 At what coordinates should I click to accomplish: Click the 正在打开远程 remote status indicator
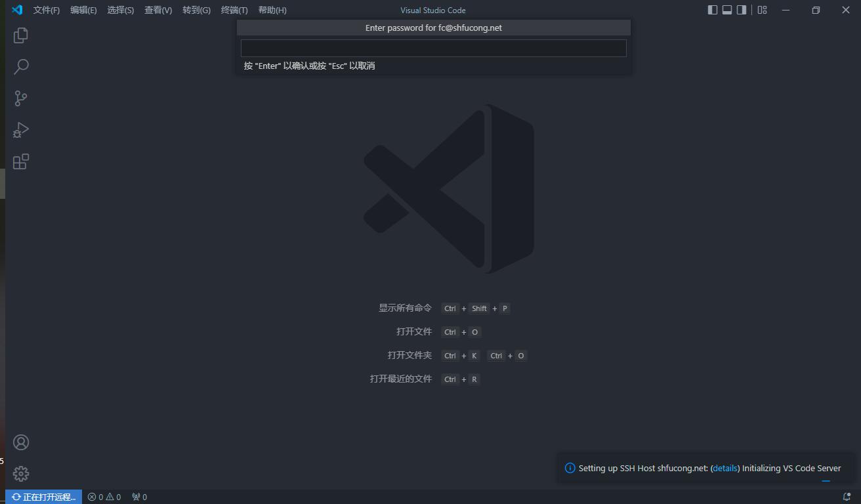pos(44,497)
